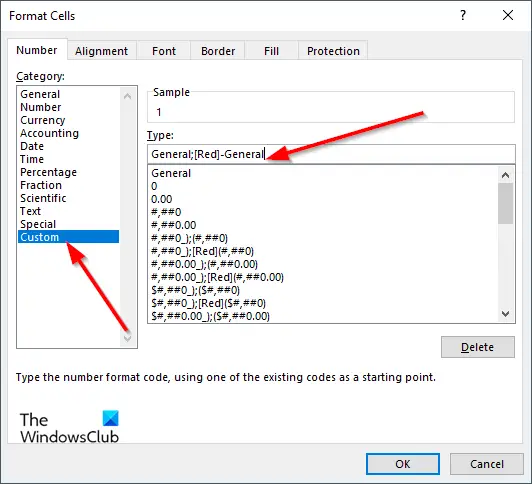Click the type list scrollbar thumb

tap(505, 204)
